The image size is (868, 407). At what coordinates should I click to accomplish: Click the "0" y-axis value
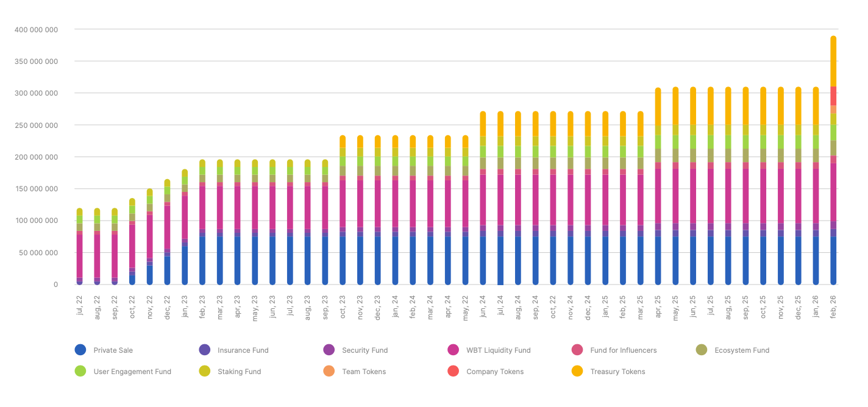point(56,285)
